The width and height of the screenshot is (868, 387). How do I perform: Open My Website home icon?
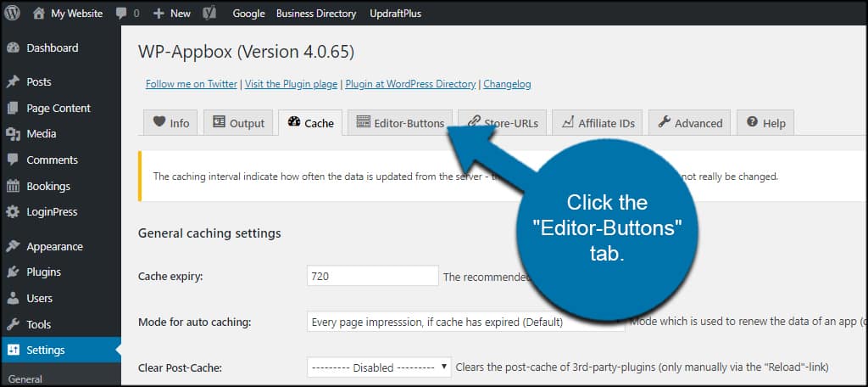click(x=38, y=14)
